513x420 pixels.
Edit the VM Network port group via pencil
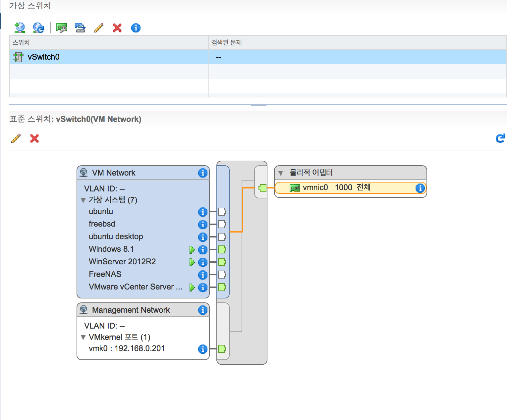coord(16,138)
